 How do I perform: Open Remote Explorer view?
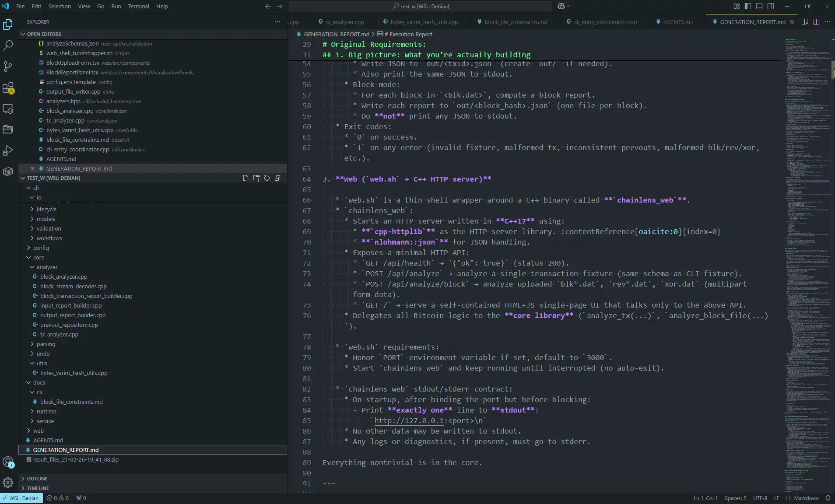click(x=8, y=109)
